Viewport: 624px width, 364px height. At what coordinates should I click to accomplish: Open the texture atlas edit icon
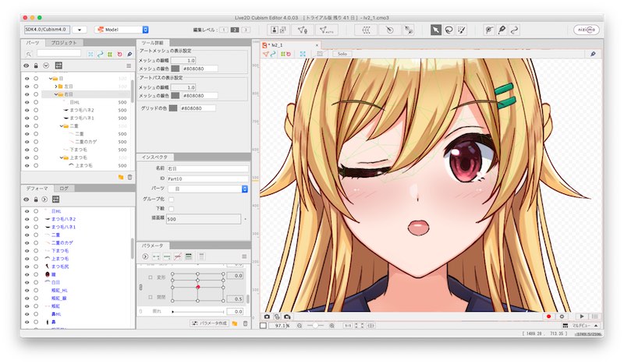(x=278, y=30)
